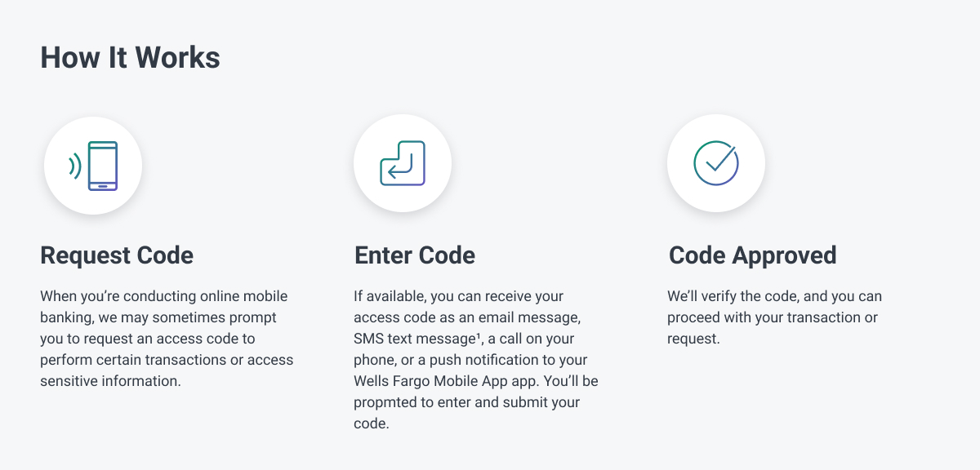This screenshot has width=980, height=470.
Task: Click the phrase "sensitive information."
Action: pos(110,381)
